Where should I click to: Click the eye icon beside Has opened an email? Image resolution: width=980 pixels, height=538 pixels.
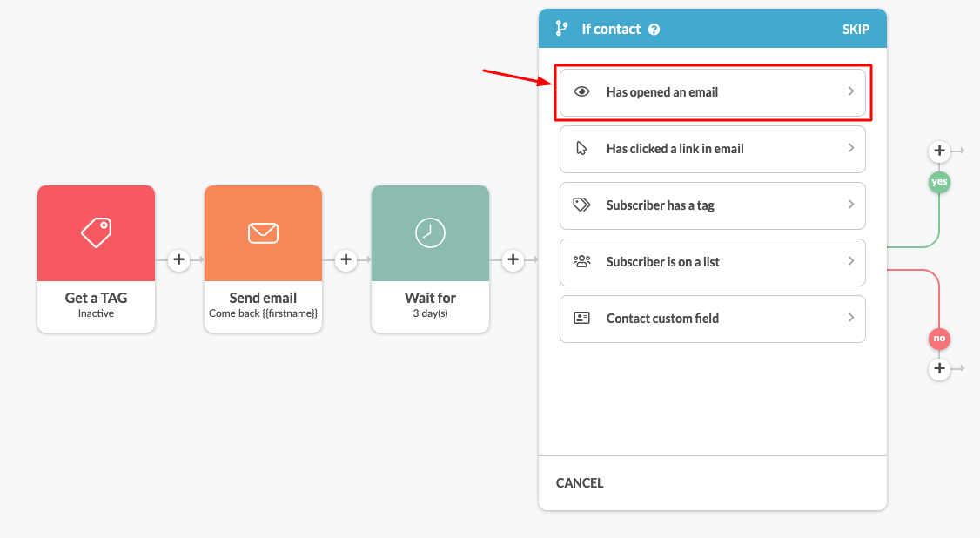click(582, 91)
